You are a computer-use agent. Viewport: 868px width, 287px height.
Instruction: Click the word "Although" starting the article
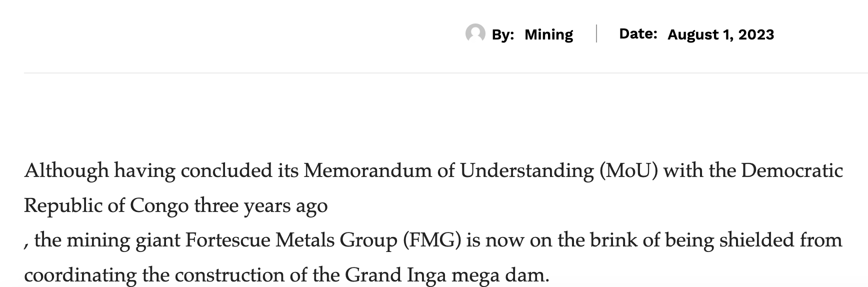click(x=66, y=171)
